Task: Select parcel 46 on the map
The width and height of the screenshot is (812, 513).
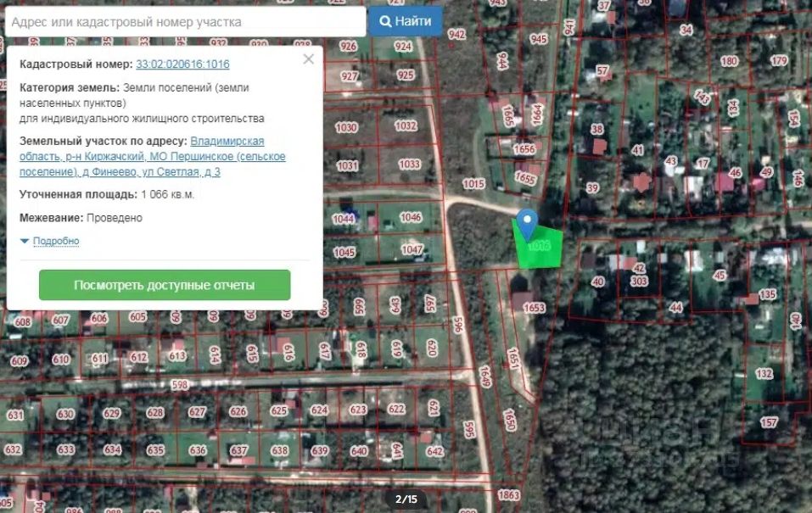Action: pyautogui.click(x=735, y=172)
